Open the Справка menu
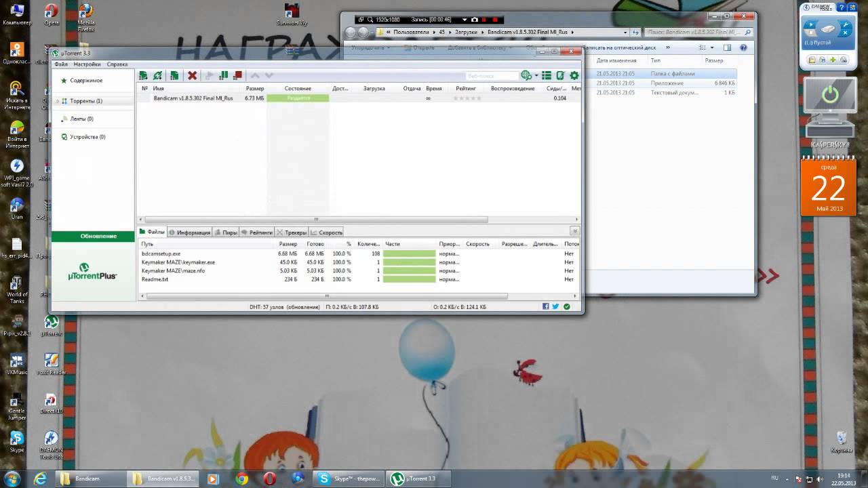Screen dimensions: 868x488 coord(117,64)
